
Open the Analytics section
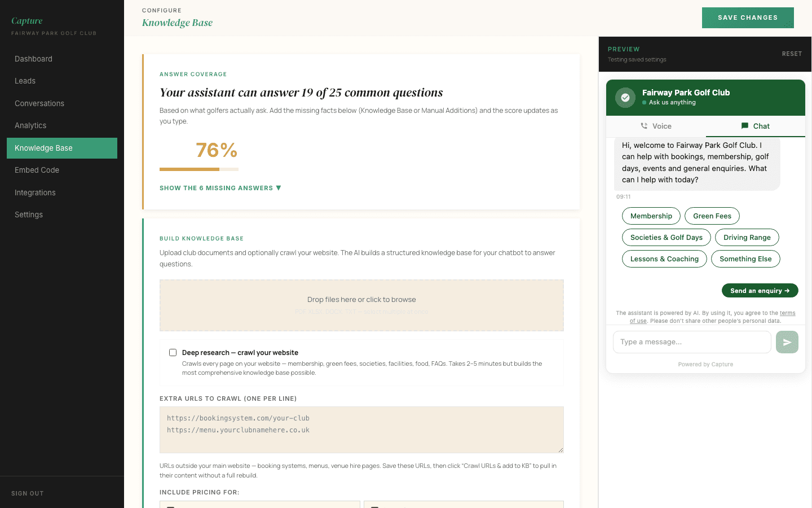tap(62, 126)
